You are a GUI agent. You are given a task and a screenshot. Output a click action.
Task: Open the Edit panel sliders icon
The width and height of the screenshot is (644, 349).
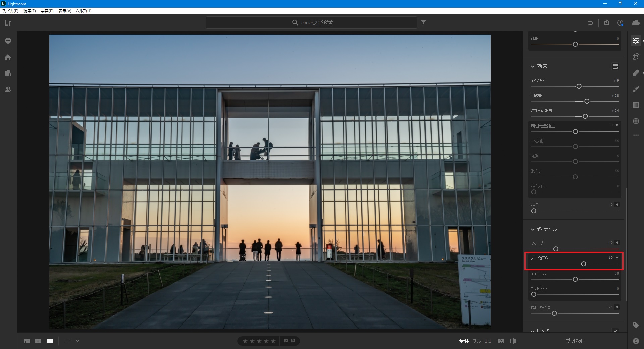636,41
